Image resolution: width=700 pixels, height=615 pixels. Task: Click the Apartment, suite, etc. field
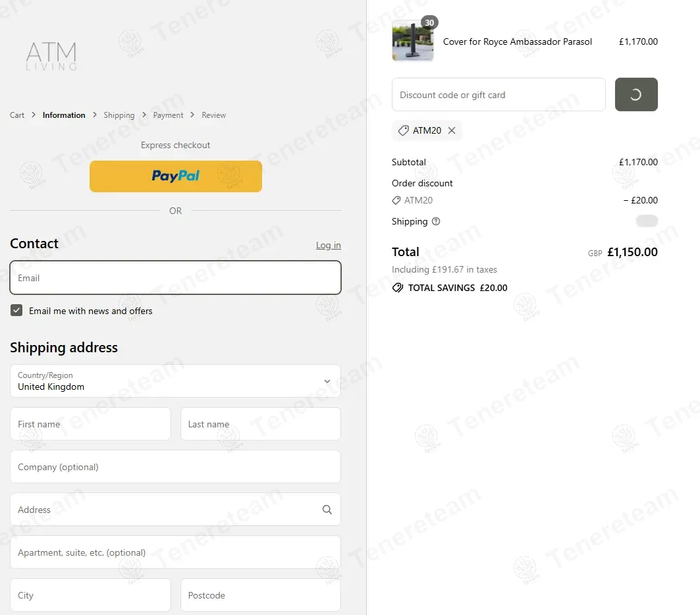point(175,552)
